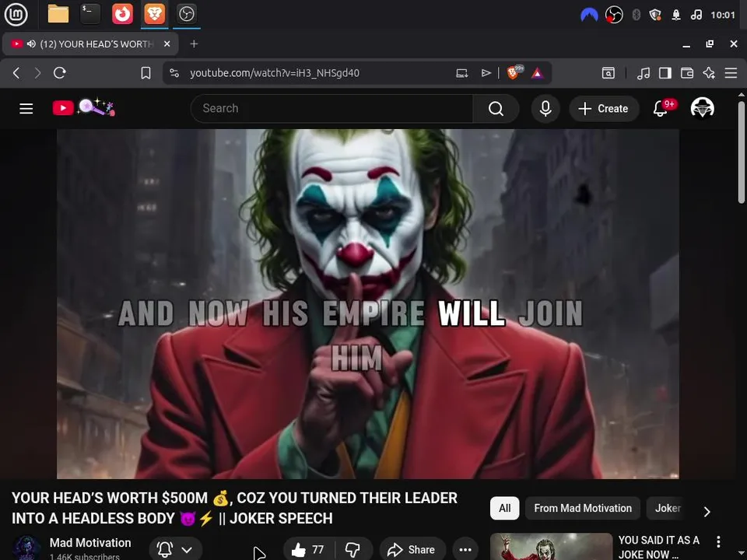Open the Linux Mint start menu
This screenshot has height=560, width=747.
tap(16, 14)
